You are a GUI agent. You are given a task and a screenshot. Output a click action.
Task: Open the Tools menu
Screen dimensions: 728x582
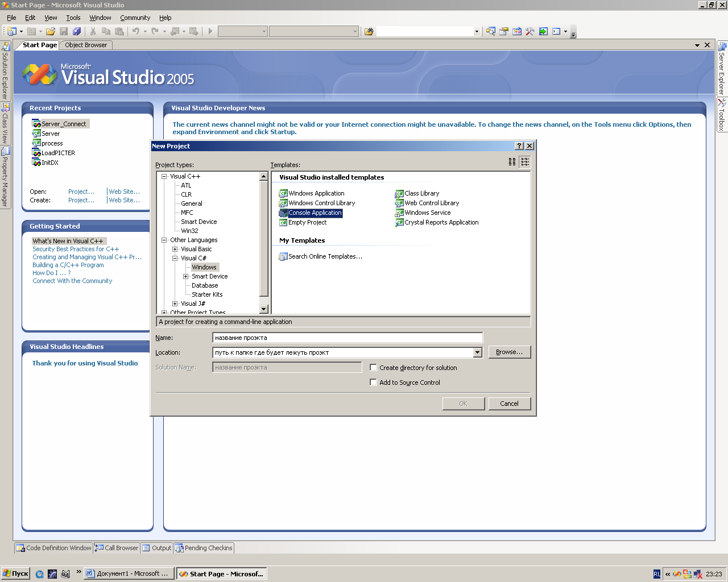(73, 18)
